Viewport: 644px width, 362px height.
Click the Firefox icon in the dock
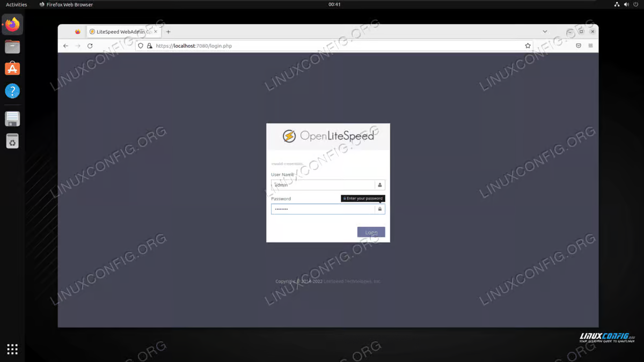12,25
